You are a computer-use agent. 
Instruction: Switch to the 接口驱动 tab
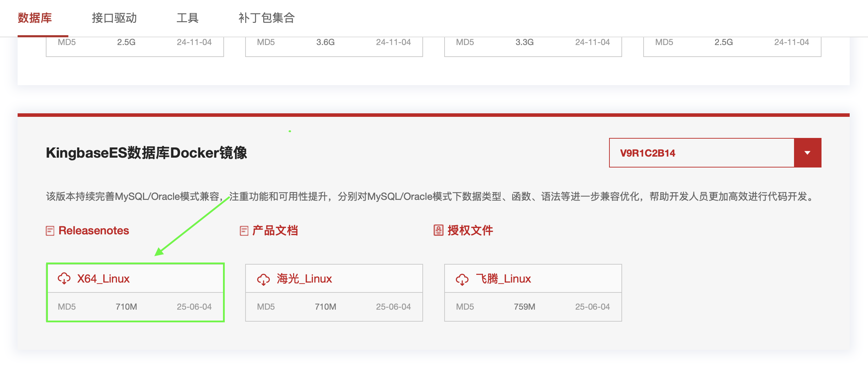pos(114,18)
